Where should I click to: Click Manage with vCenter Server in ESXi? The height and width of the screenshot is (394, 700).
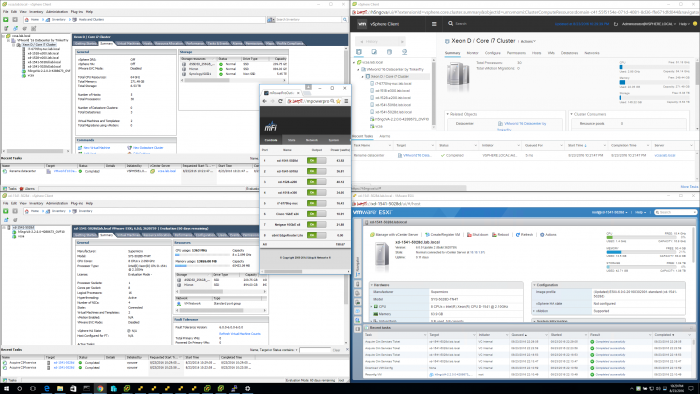point(394,235)
